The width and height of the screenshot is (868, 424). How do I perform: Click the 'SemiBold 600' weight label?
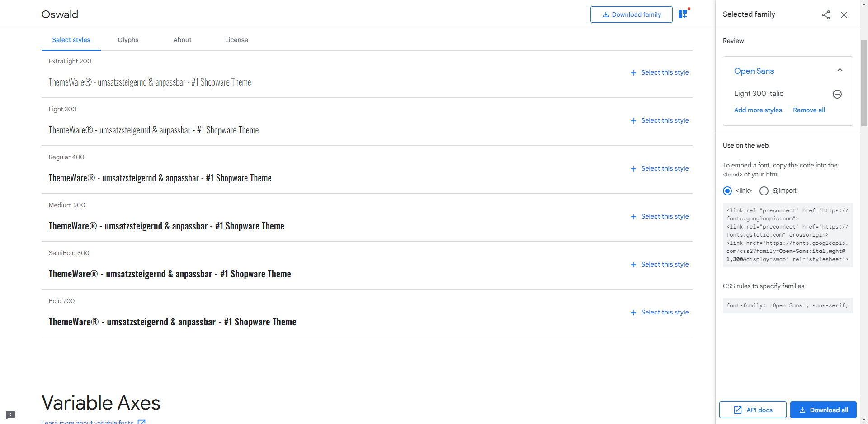[x=69, y=253]
